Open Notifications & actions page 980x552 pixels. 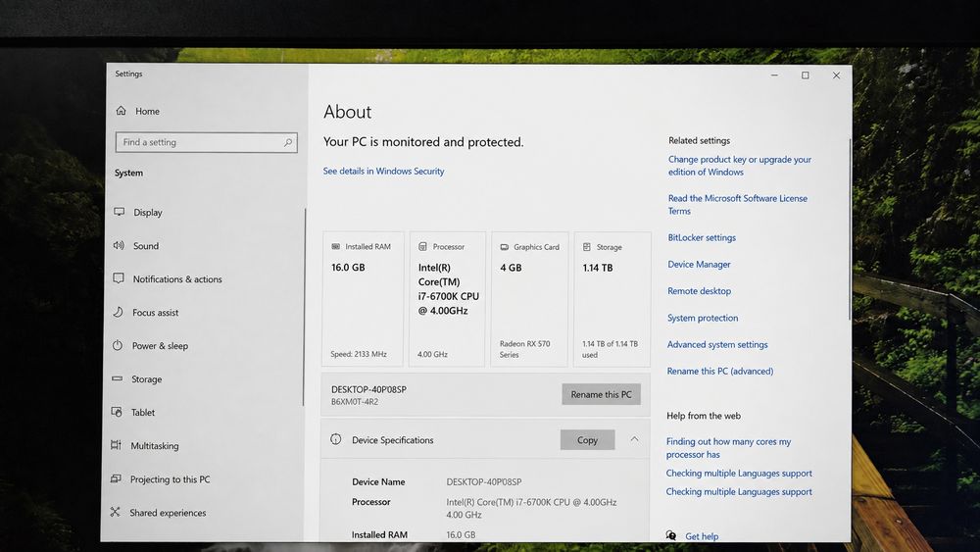[x=176, y=278]
